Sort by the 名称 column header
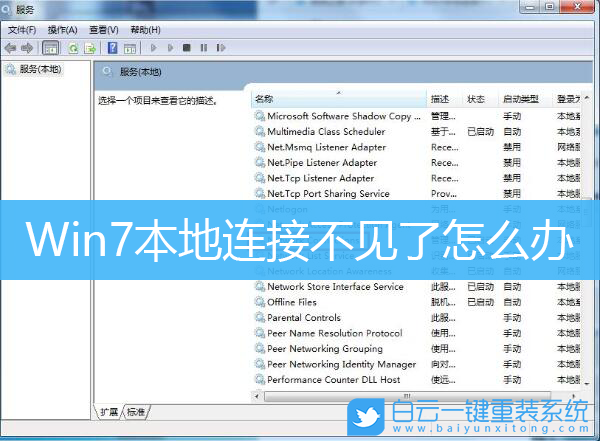The height and width of the screenshot is (441, 600). (339, 99)
